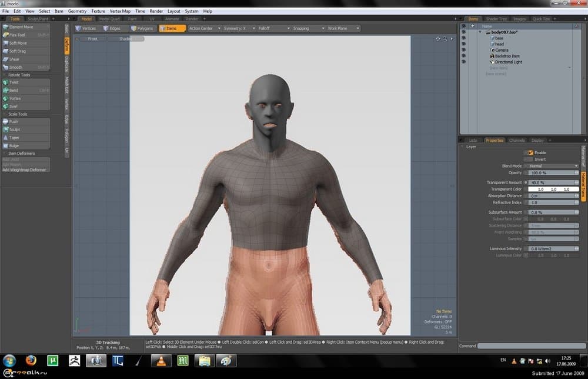Open the Blend Mode dropdown
The height and width of the screenshot is (379, 588).
552,165
